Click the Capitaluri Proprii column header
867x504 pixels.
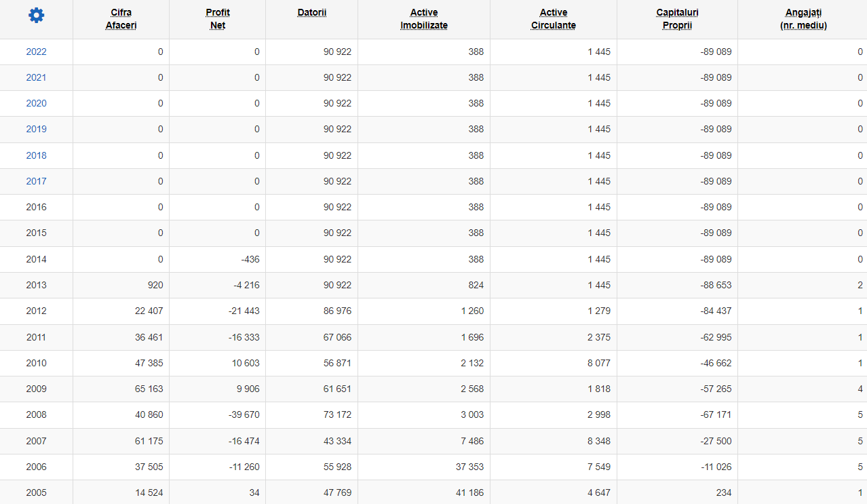(x=677, y=19)
